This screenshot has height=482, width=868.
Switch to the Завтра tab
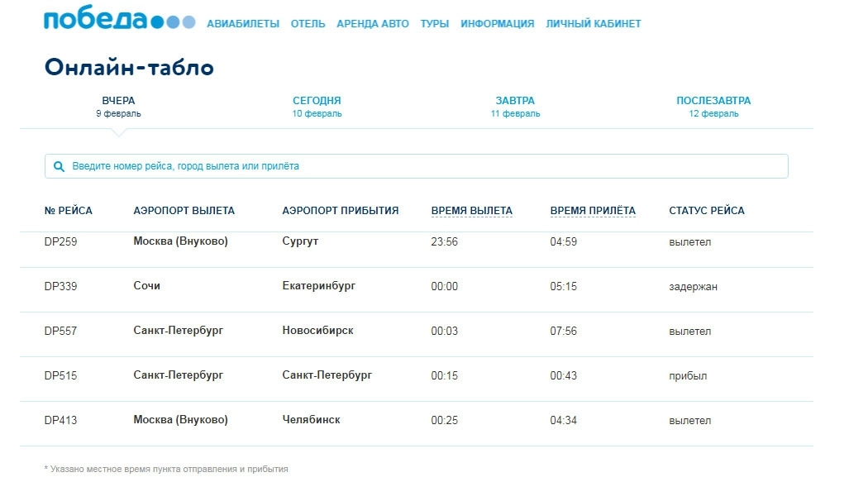tap(515, 107)
